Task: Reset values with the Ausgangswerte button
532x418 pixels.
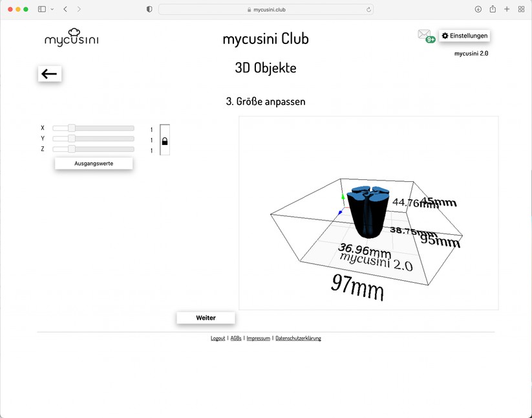Action: (93, 163)
